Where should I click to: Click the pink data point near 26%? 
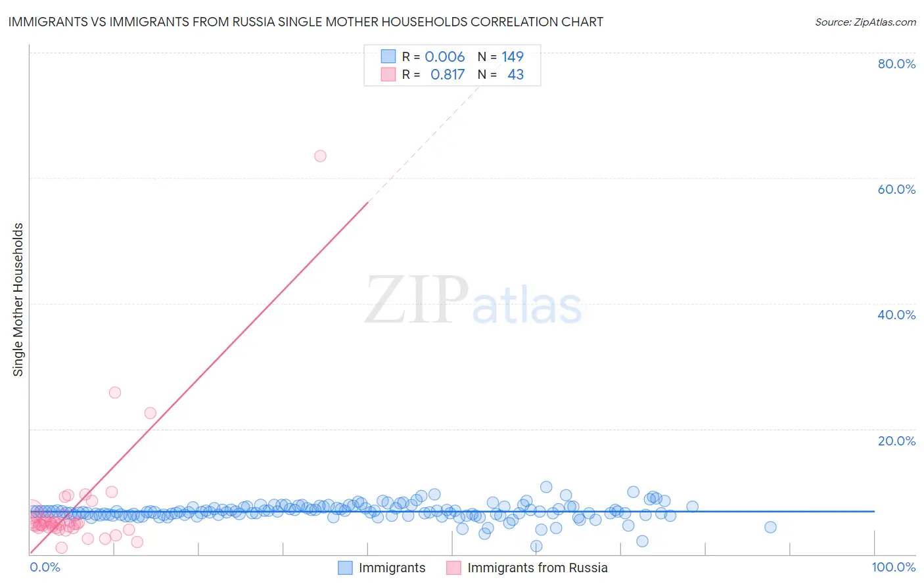click(x=115, y=392)
